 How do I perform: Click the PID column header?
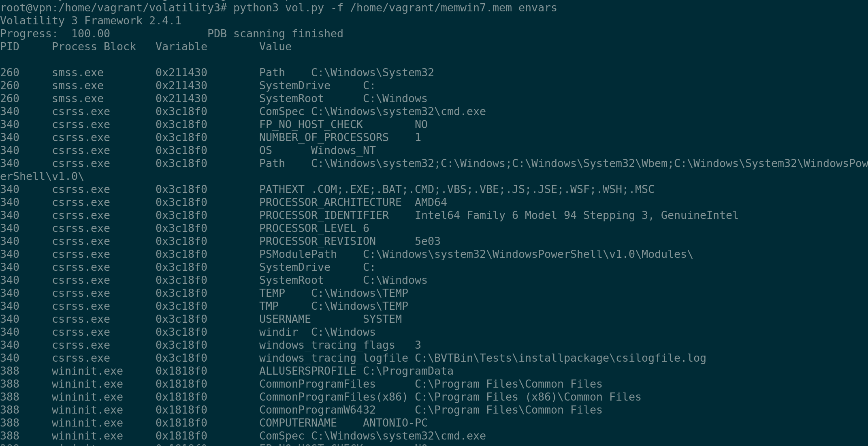point(10,47)
